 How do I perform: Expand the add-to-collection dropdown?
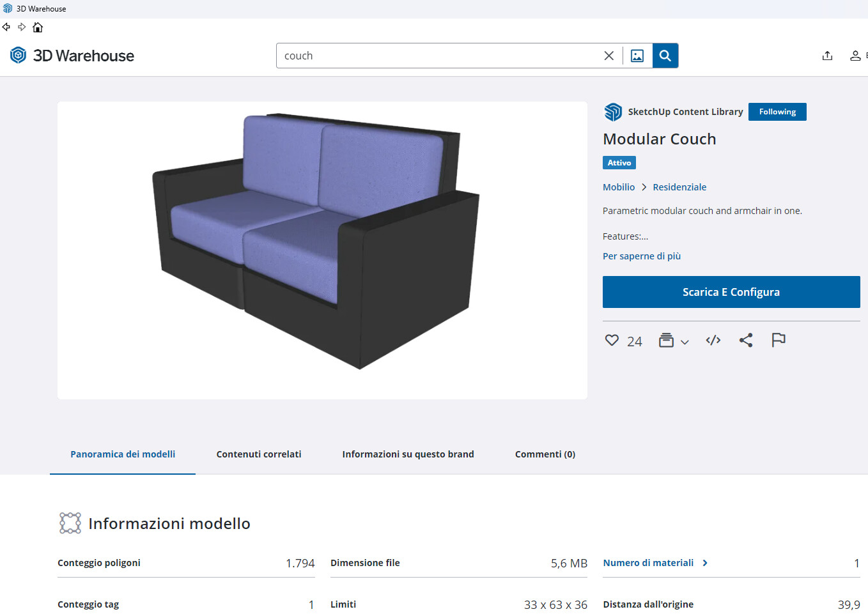pos(674,341)
